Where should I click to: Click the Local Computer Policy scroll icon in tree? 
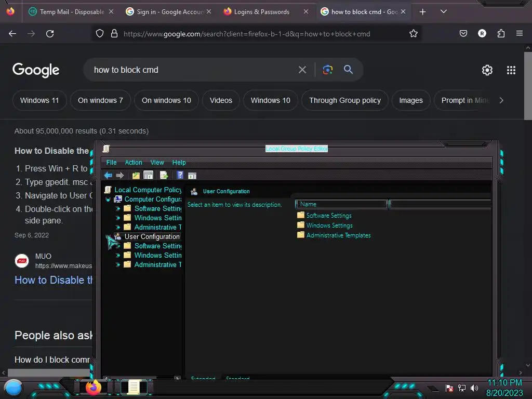pyautogui.click(x=108, y=190)
